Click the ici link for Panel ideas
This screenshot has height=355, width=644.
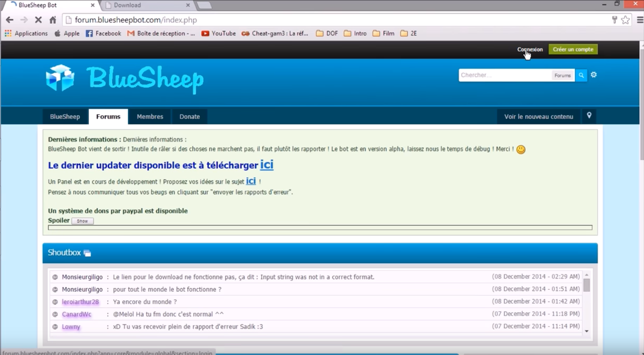(x=251, y=181)
